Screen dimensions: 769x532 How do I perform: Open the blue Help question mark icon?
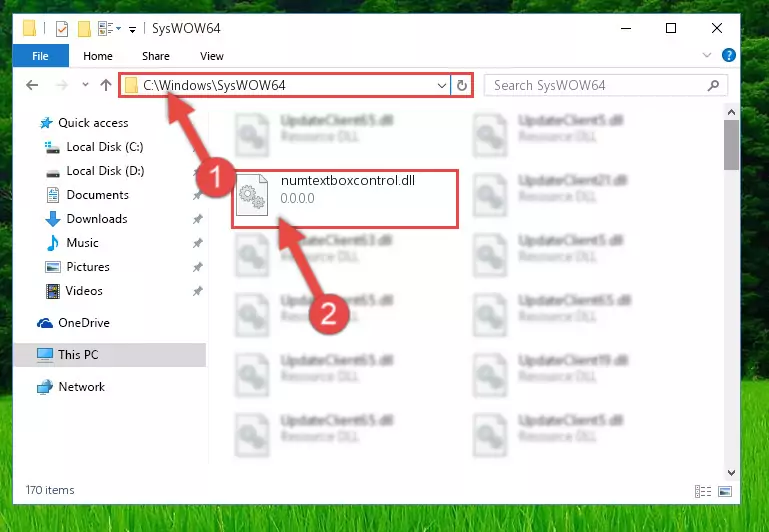[729, 55]
